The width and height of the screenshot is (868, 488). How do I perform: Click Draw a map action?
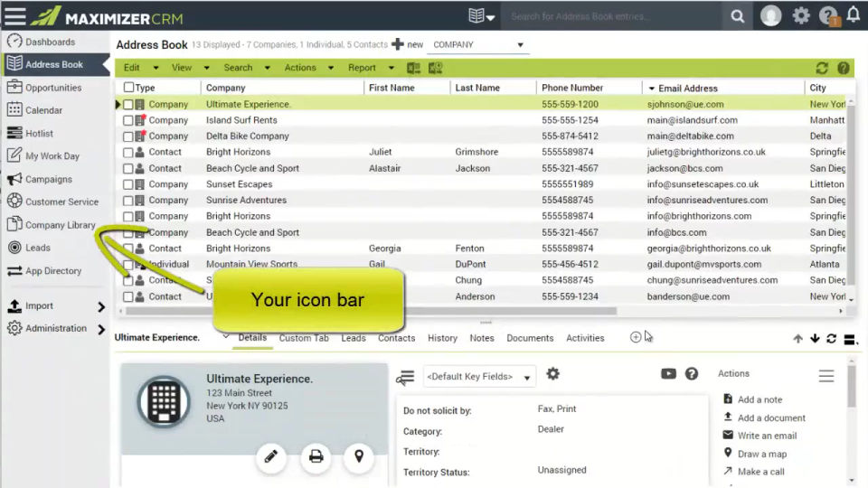pyautogui.click(x=755, y=454)
